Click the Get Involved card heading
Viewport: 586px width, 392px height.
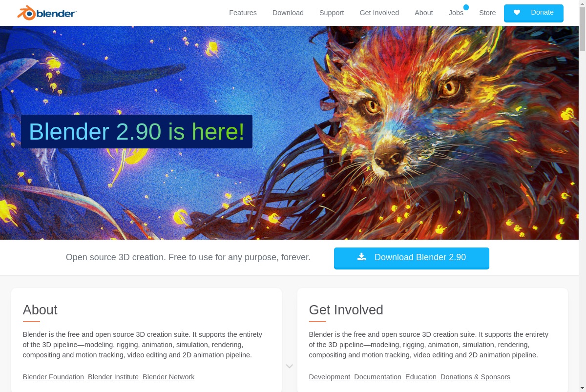pos(346,310)
